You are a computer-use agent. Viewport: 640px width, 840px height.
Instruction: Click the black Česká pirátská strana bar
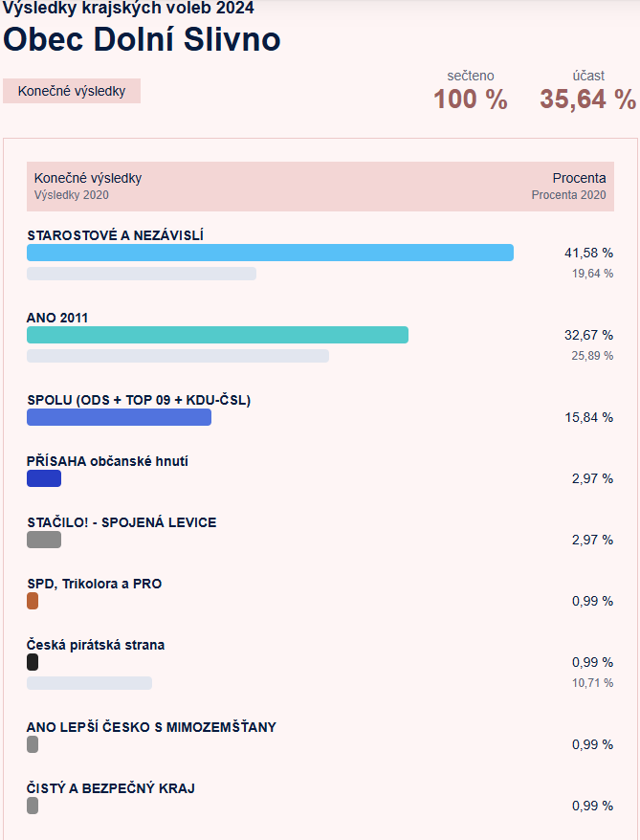point(33,662)
